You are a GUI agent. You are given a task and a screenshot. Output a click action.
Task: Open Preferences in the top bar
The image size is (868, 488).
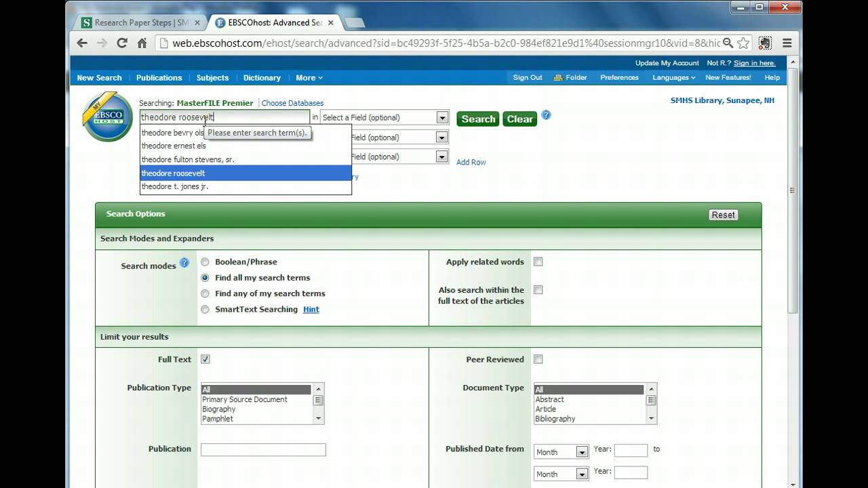point(619,77)
